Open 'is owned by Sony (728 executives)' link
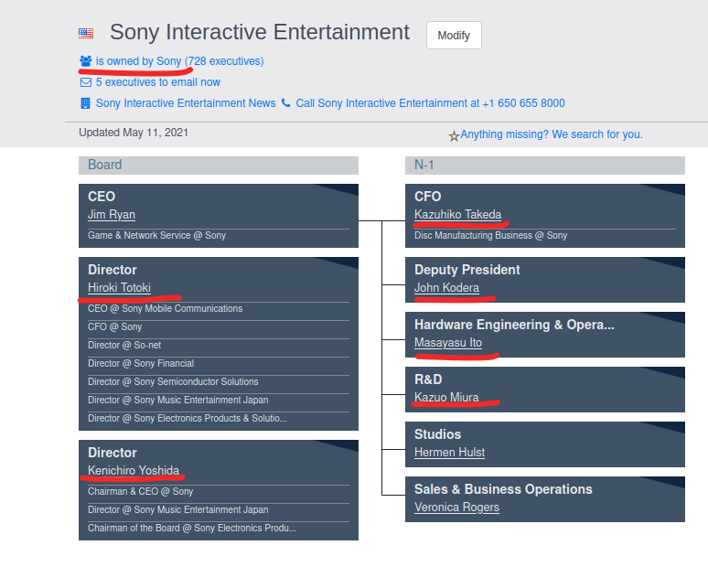 (x=179, y=61)
